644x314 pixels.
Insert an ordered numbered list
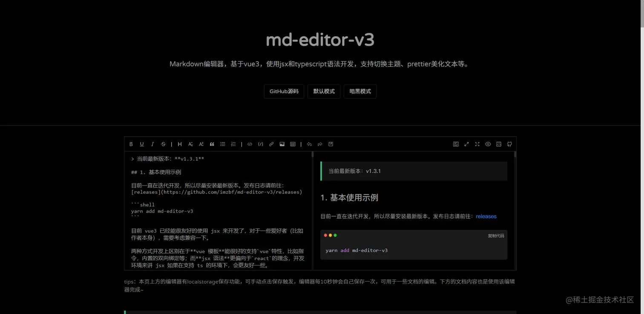tap(233, 144)
